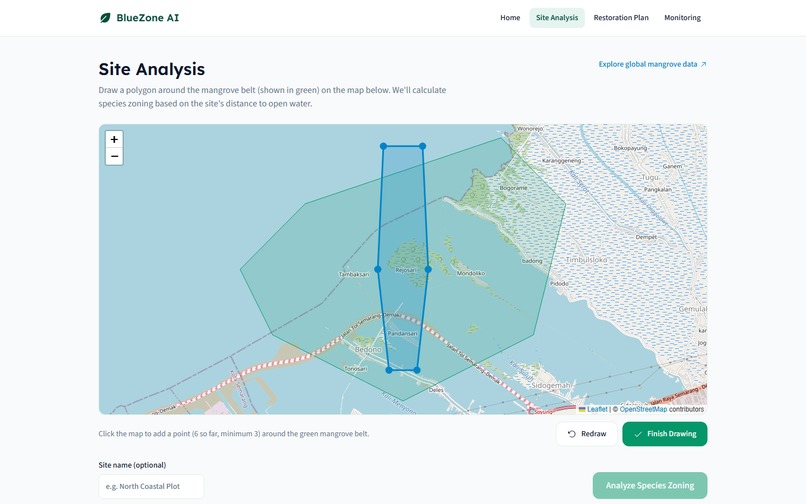Go to Restoration Plan page

[x=621, y=17]
